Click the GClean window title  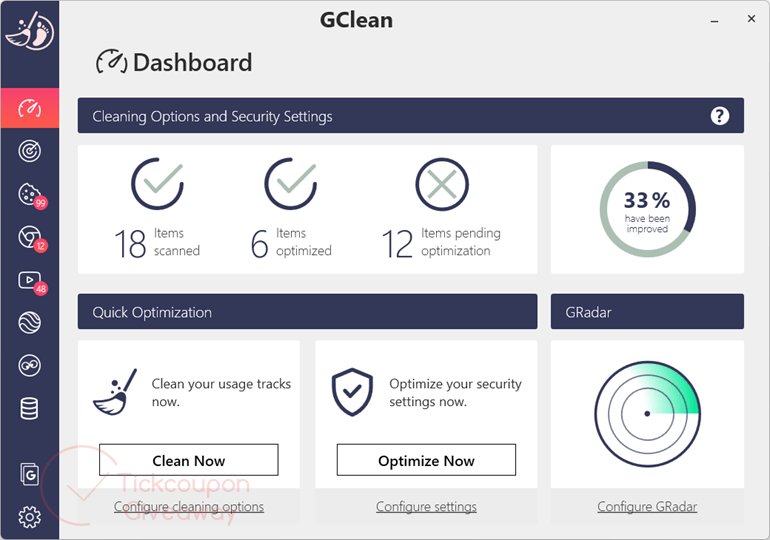point(357,20)
